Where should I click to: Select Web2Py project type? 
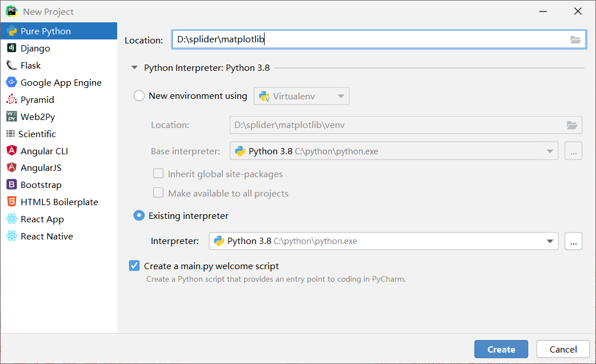58,117
